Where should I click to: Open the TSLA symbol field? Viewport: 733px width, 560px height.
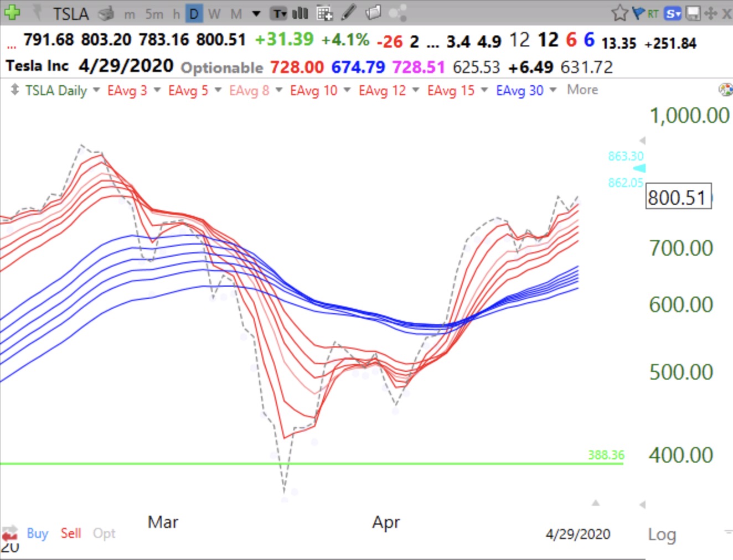[71, 13]
